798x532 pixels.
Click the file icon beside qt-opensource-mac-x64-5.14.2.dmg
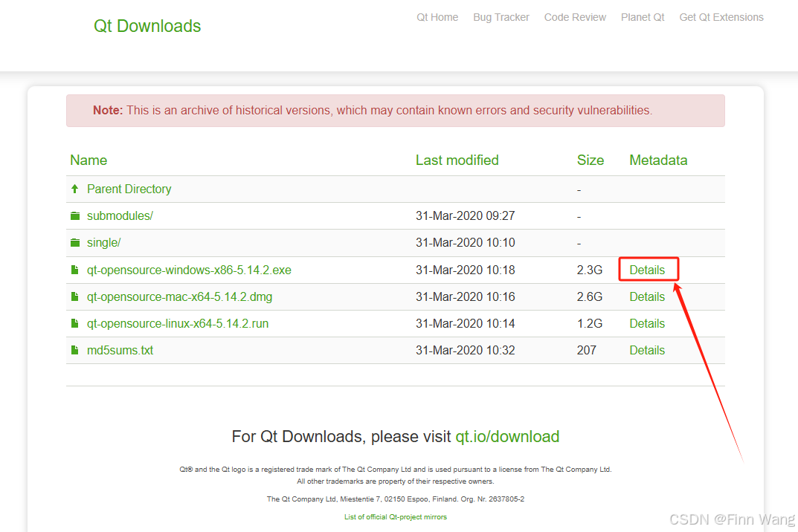[x=75, y=296]
